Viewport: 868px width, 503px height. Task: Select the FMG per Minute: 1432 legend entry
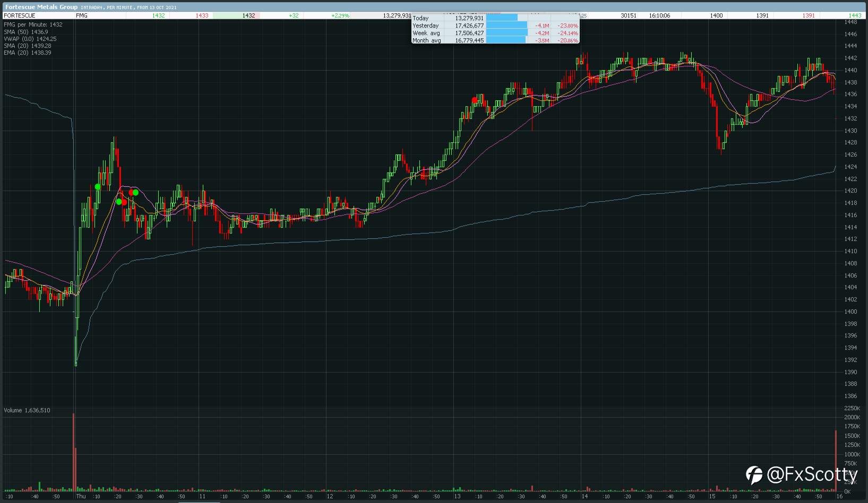(x=33, y=24)
